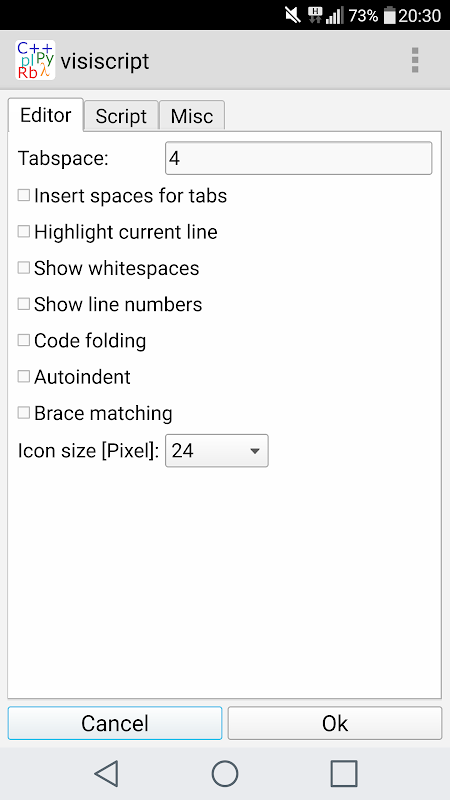
Task: Tap the Android home circle icon
Action: pyautogui.click(x=225, y=773)
